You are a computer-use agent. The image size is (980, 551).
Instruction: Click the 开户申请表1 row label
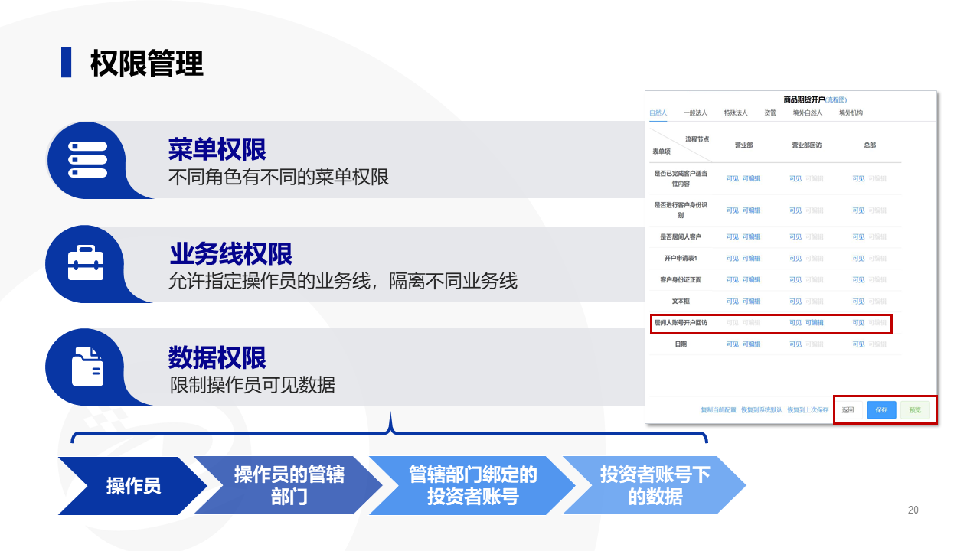click(681, 258)
